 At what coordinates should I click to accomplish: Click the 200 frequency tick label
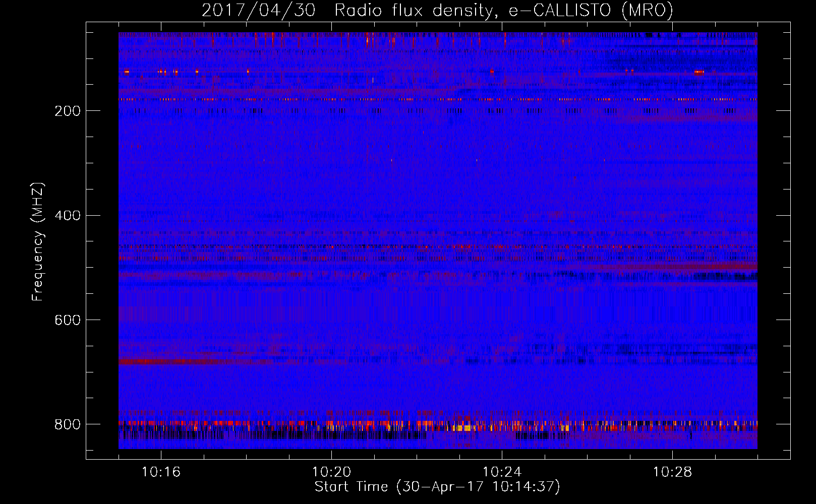(68, 111)
